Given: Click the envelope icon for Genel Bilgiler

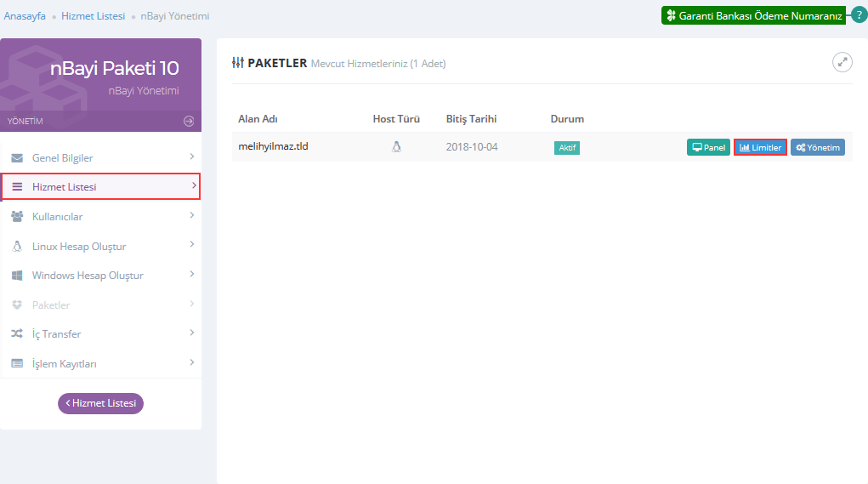Looking at the screenshot, I should click(x=17, y=158).
